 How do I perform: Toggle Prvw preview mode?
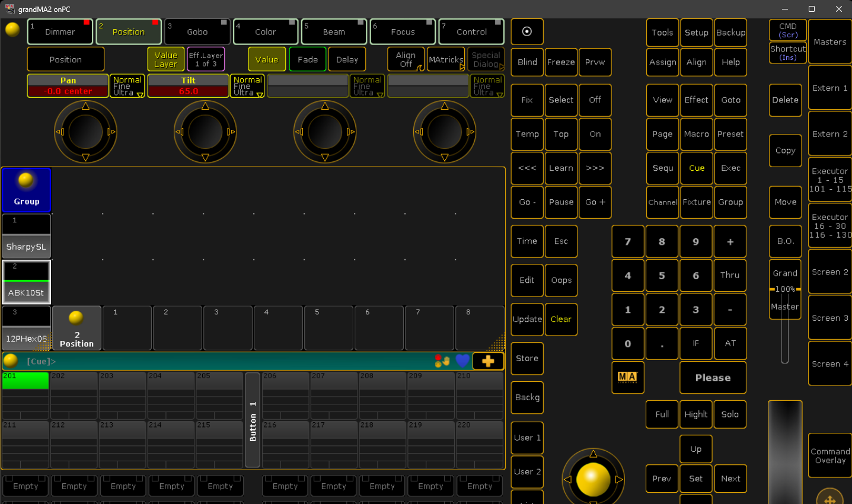[x=595, y=62]
